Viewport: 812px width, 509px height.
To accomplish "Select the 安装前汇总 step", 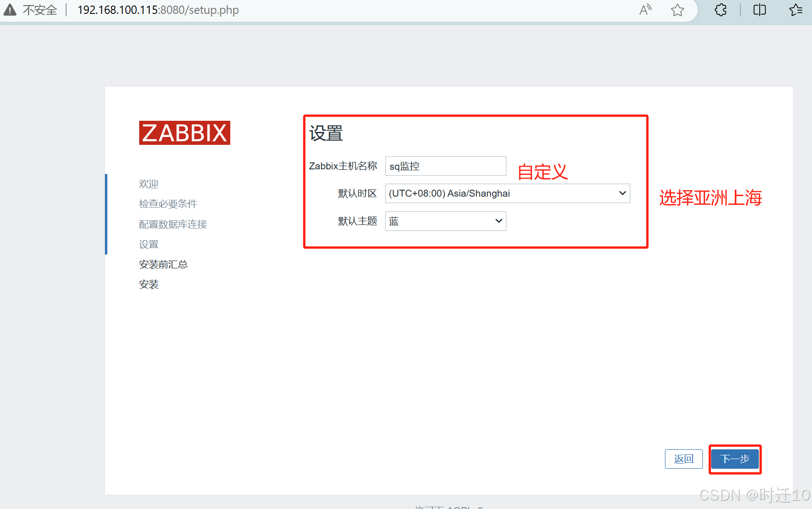I will point(163,264).
